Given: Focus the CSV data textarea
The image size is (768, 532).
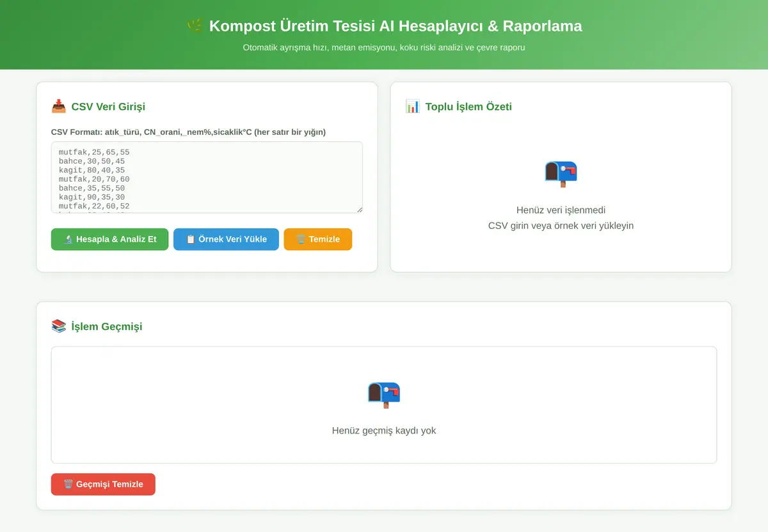Looking at the screenshot, I should (207, 177).
